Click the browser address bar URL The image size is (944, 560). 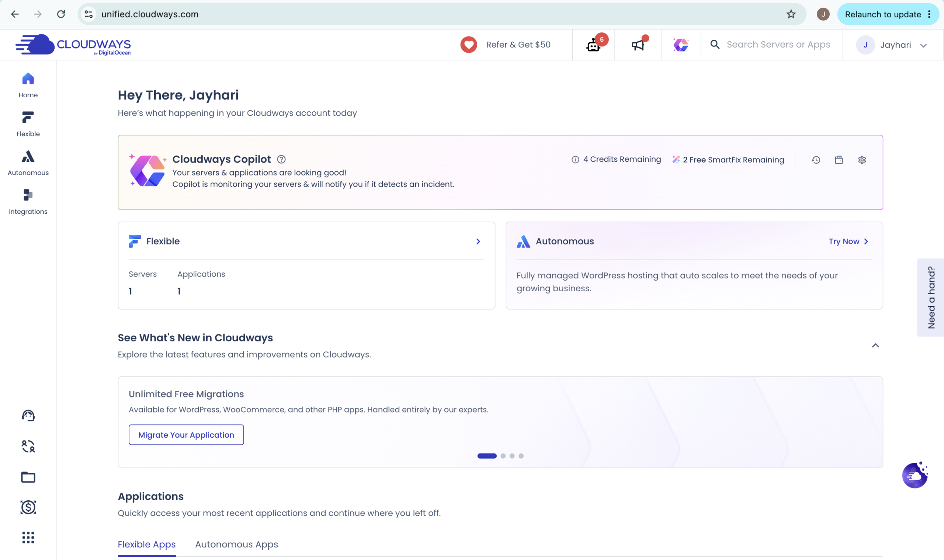[150, 14]
